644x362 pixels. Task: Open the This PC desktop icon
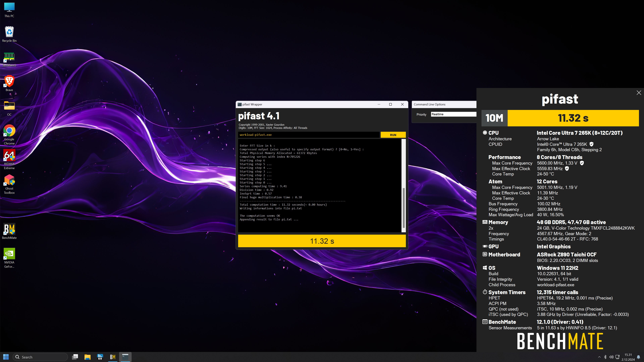(x=9, y=10)
